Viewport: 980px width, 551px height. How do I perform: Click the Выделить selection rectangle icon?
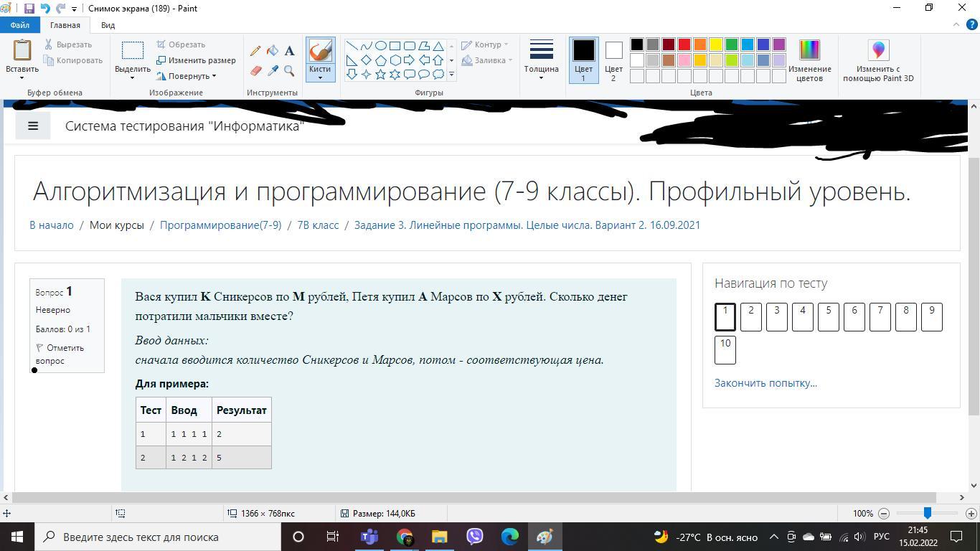coord(133,50)
